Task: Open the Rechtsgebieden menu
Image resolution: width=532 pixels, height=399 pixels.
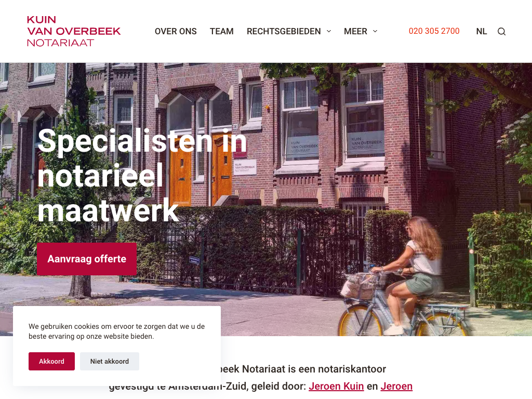Action: pyautogui.click(x=284, y=31)
